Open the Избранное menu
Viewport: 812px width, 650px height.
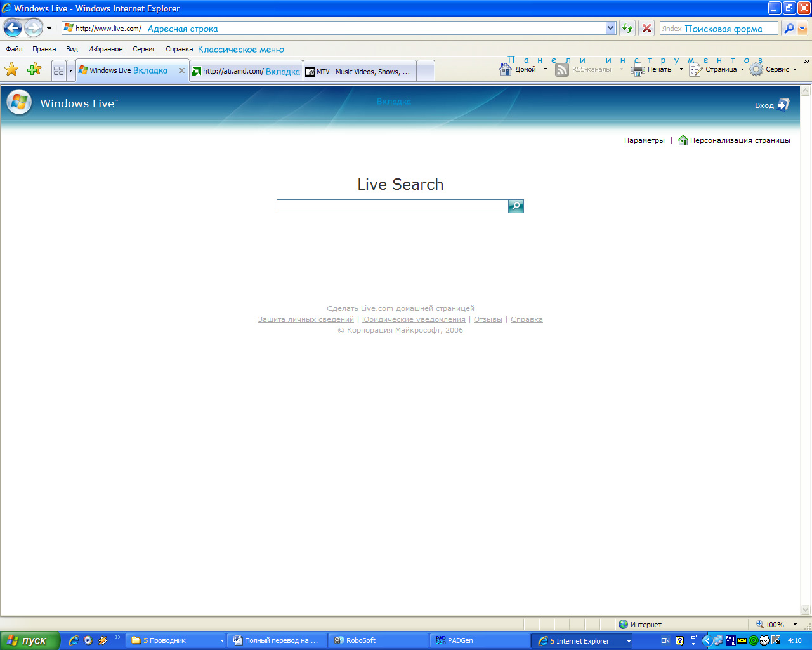105,49
